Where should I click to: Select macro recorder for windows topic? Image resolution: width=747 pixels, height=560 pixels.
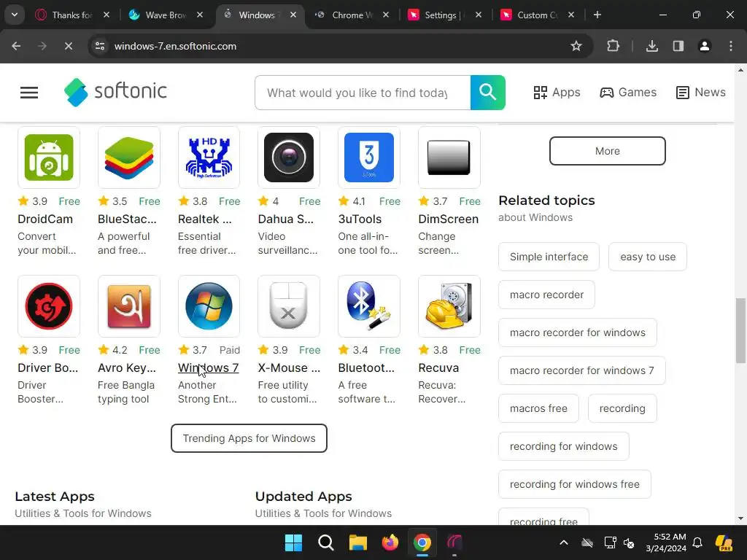coord(578,332)
